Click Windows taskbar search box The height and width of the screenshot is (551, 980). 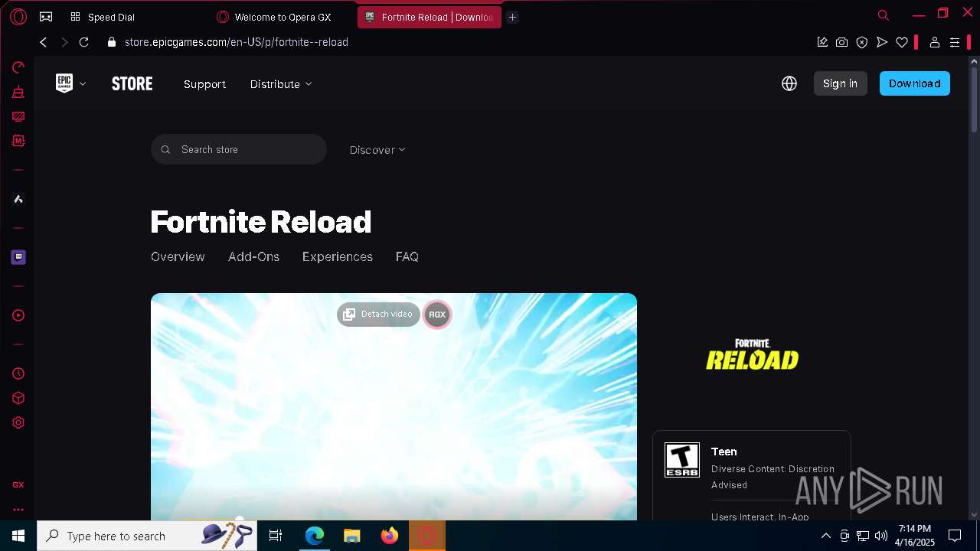tap(145, 536)
